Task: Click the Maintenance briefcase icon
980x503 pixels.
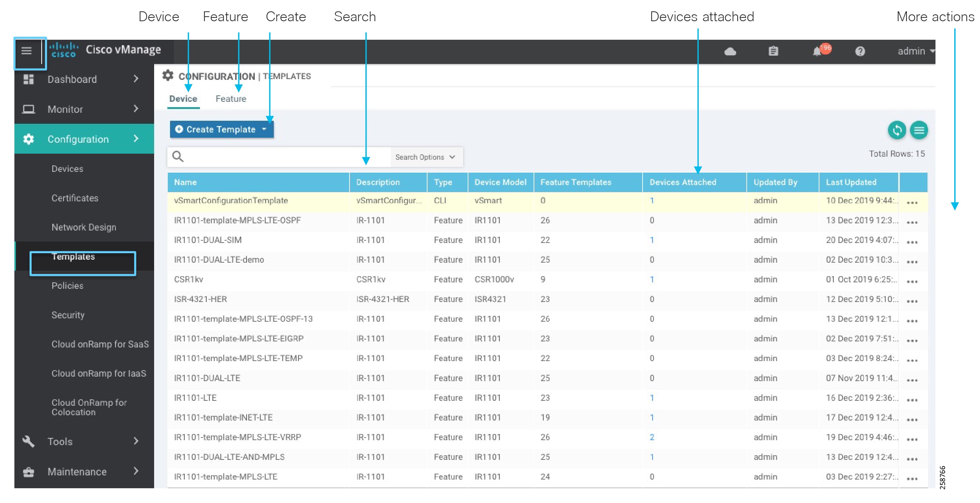Action: click(x=28, y=472)
